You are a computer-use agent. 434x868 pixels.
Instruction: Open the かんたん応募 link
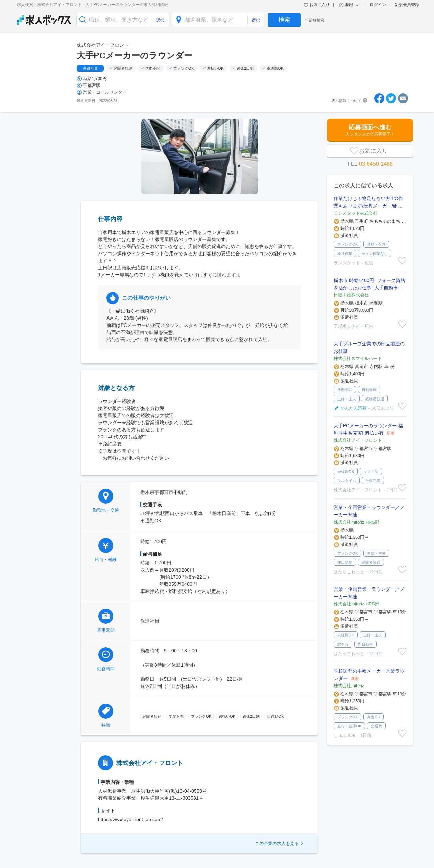(x=353, y=408)
